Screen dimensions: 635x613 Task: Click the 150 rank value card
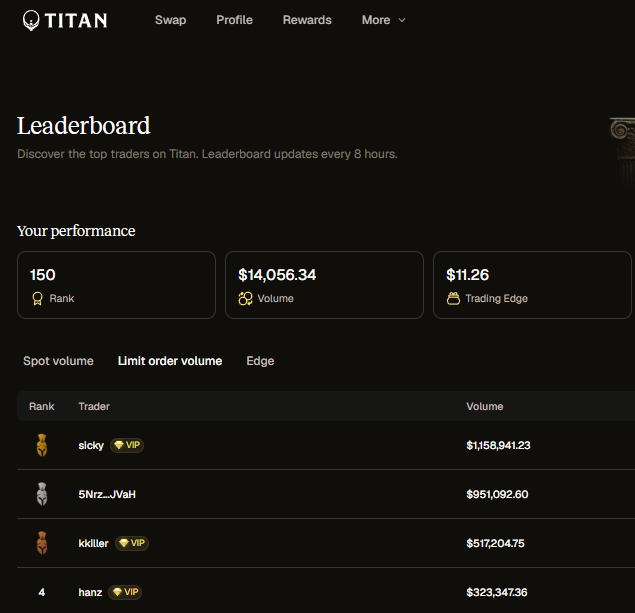(116, 285)
